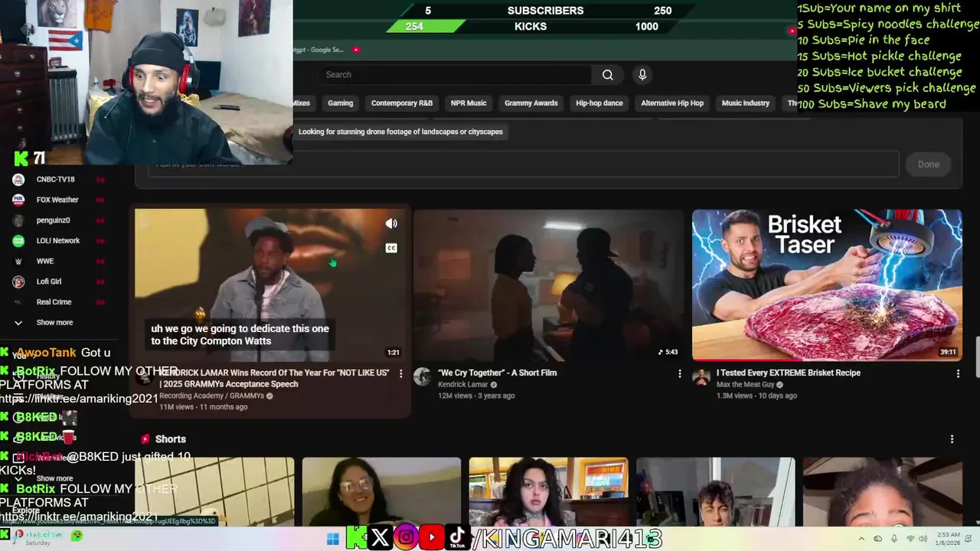The height and width of the screenshot is (551, 980).
Task: Open the Short with dark curly-haired woman
Action: point(548,491)
